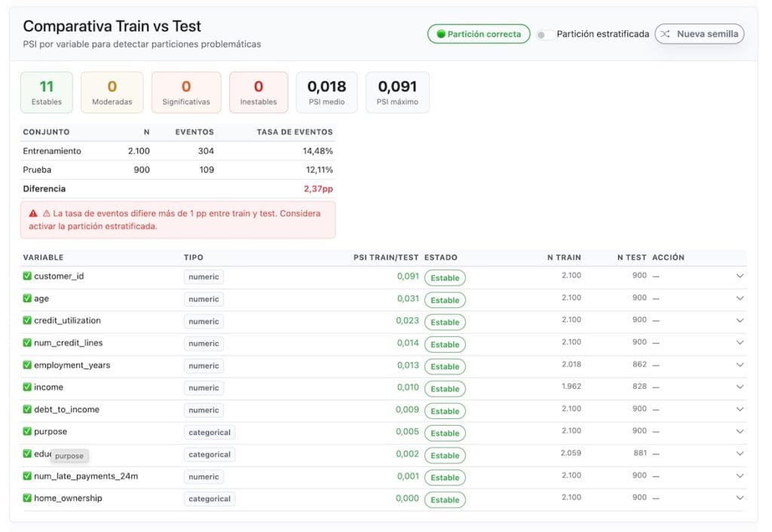Click the check icon beside home_ownership
Viewport: 772px width, 532px height.
27,498
